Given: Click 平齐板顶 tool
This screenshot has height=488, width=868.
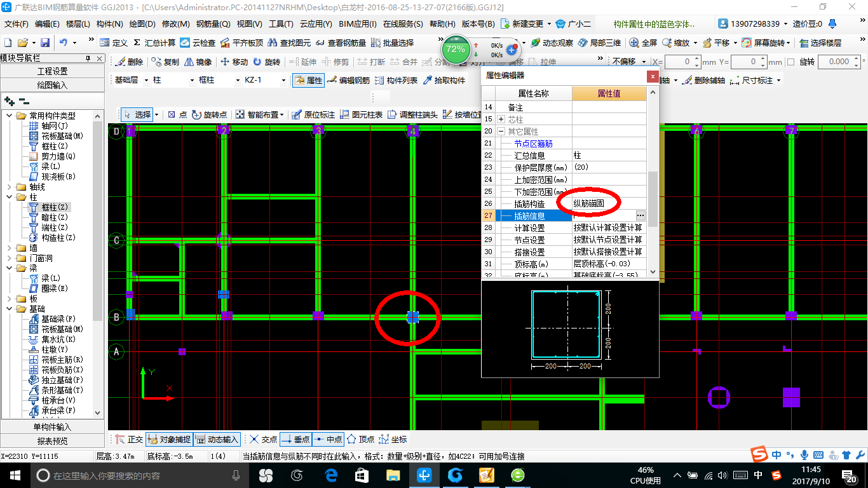Looking at the screenshot, I should [x=241, y=43].
